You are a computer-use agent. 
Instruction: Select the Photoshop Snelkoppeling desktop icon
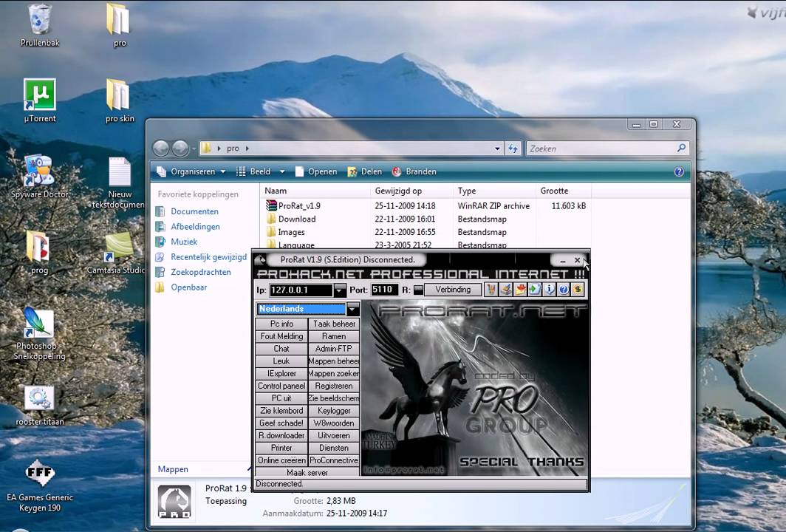pos(39,333)
